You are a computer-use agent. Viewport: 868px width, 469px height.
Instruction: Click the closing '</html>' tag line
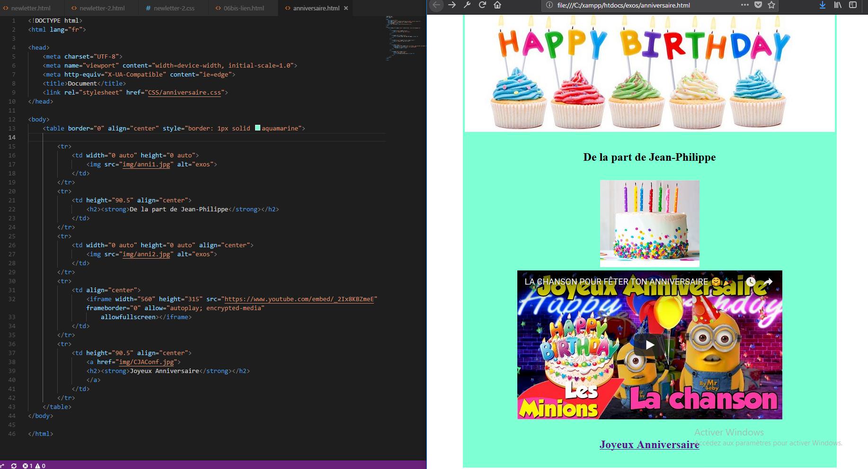point(41,434)
